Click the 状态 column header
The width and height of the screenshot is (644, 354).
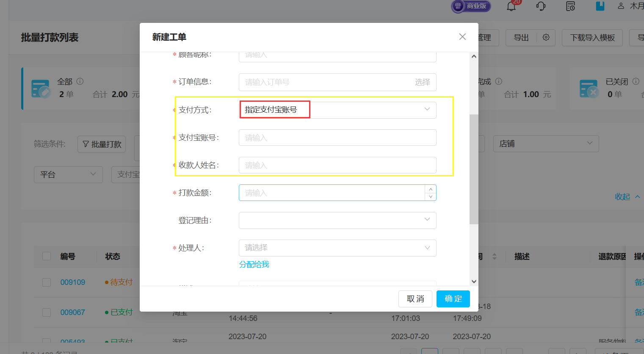(x=113, y=256)
